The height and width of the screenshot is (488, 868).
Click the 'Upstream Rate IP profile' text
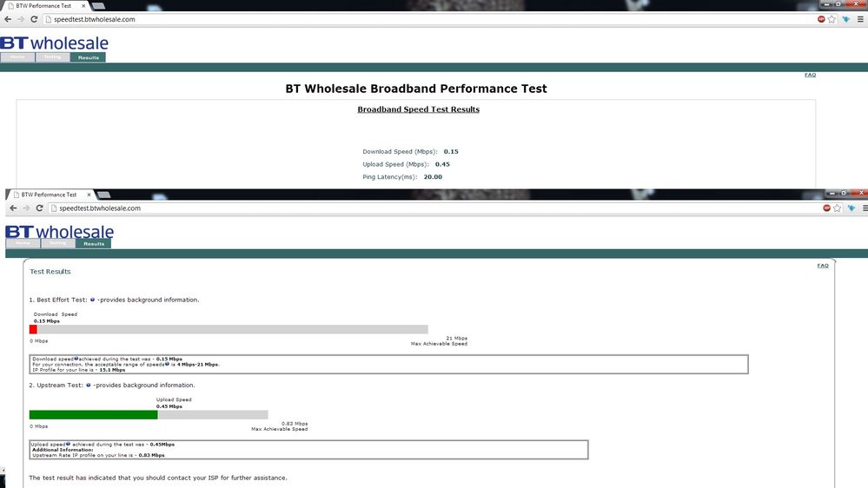coord(98,455)
